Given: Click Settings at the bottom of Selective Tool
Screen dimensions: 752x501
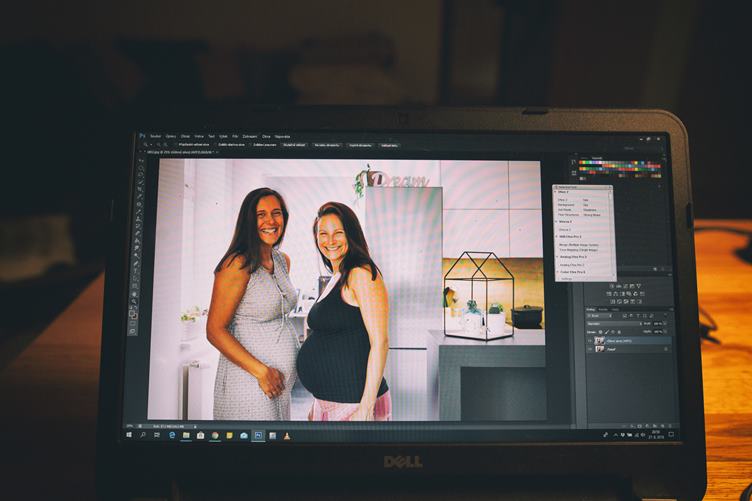Looking at the screenshot, I should point(566,279).
